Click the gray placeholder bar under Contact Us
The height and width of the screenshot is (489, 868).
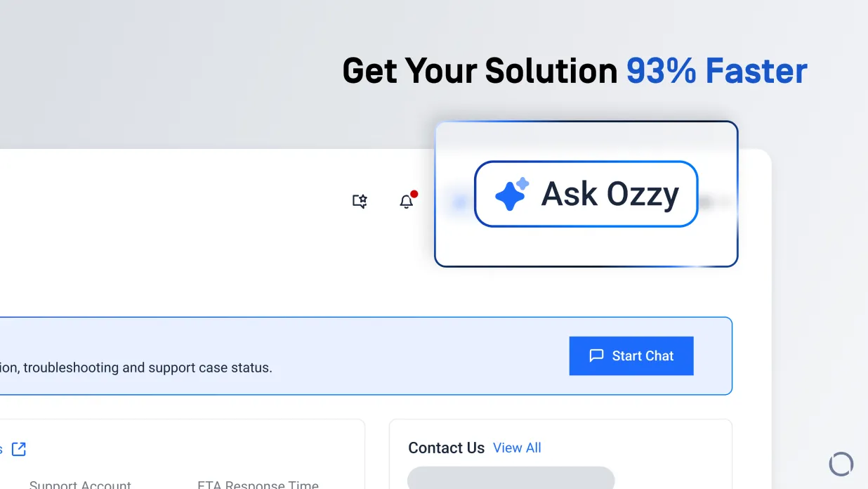pos(511,478)
